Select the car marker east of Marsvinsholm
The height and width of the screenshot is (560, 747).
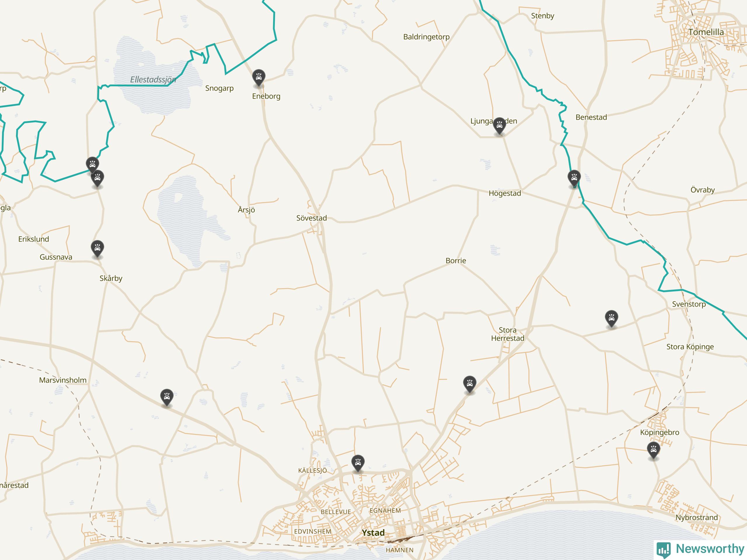(x=167, y=397)
